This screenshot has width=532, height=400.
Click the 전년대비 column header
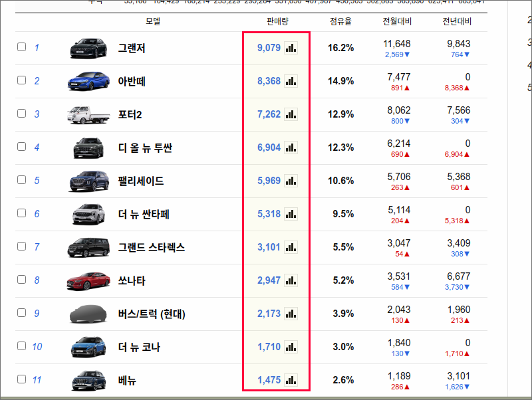(x=457, y=21)
